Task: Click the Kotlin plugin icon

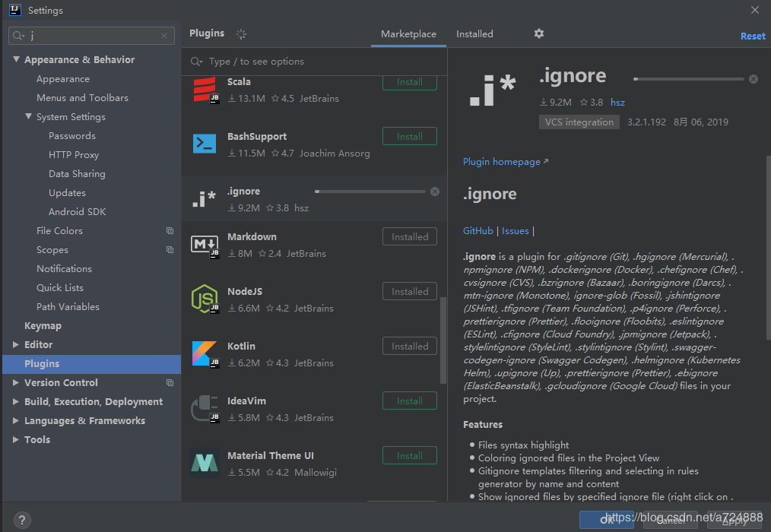Action: click(x=205, y=354)
